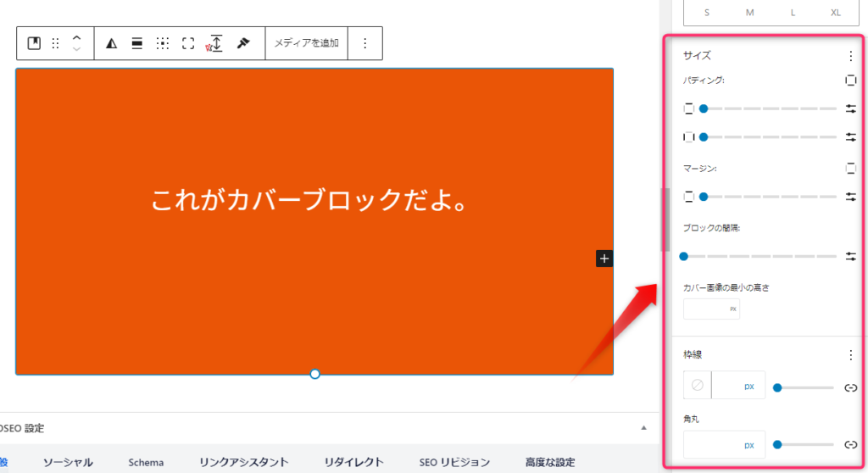Move the cover block up
Image resolution: width=868 pixels, height=473 pixels.
[x=76, y=38]
